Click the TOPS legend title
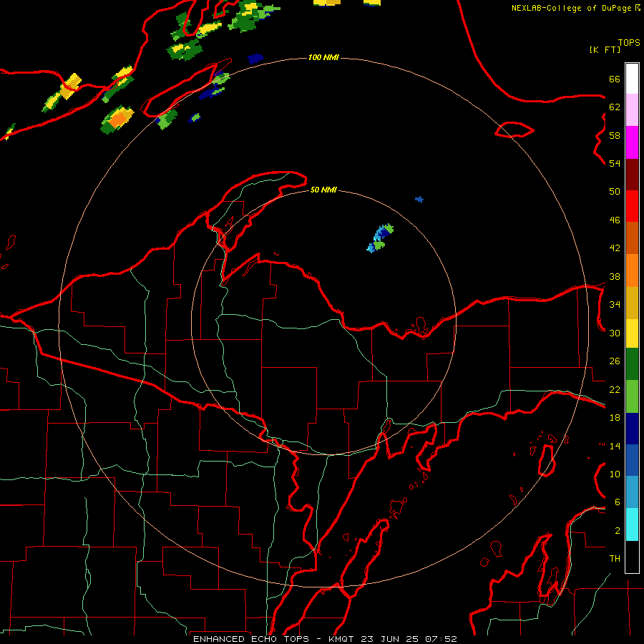This screenshot has height=644, width=644. [x=629, y=42]
